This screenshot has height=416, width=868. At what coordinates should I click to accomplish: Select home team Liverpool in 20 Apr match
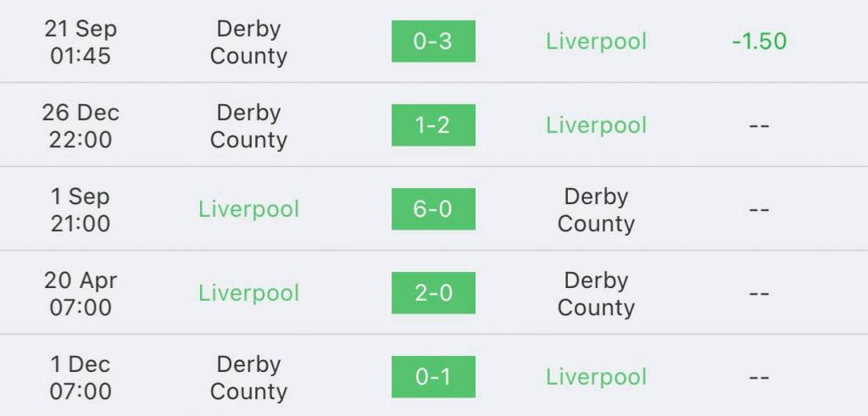(x=248, y=293)
